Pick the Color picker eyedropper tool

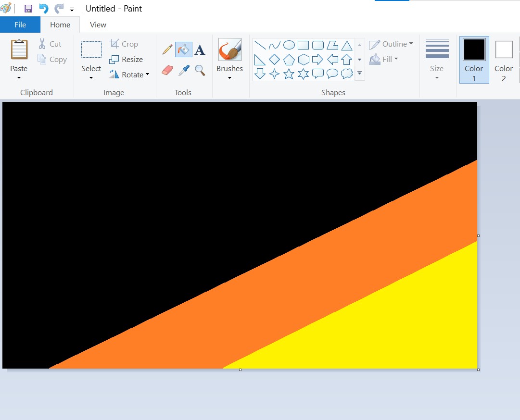pyautogui.click(x=184, y=70)
